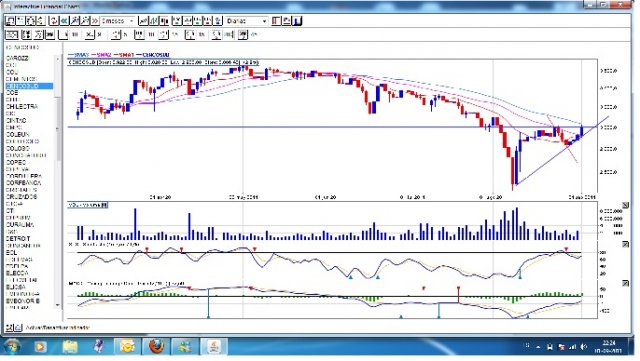Expand the stochastic panel corner button
This screenshot has width=640, height=361.
625,245
